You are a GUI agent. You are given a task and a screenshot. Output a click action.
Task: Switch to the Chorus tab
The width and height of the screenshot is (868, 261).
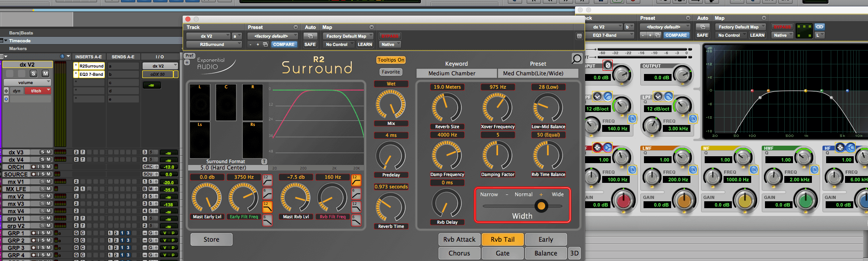tap(460, 253)
